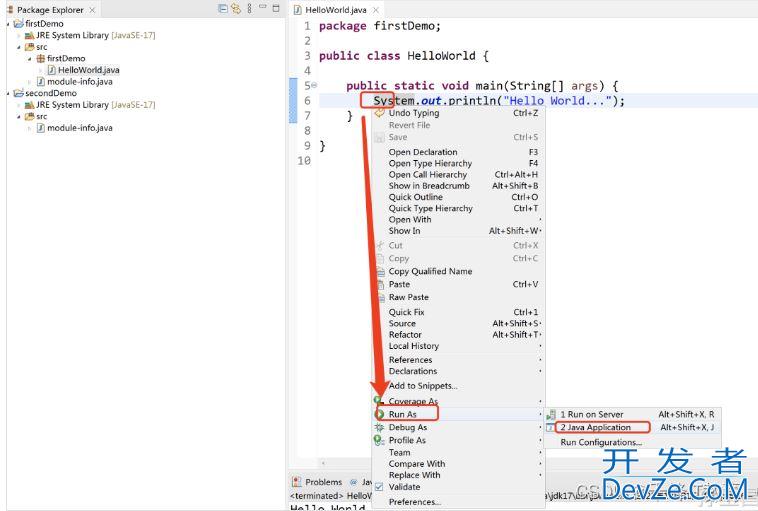Viewport: 758px width, 511px height.
Task: Click the Undo Typing icon in context menu
Action: 380,113
